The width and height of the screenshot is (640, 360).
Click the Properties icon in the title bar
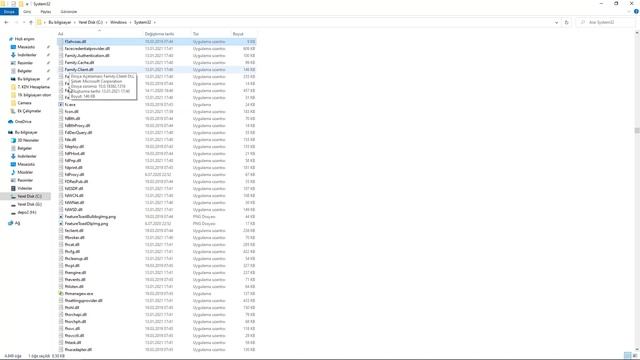click(x=13, y=4)
